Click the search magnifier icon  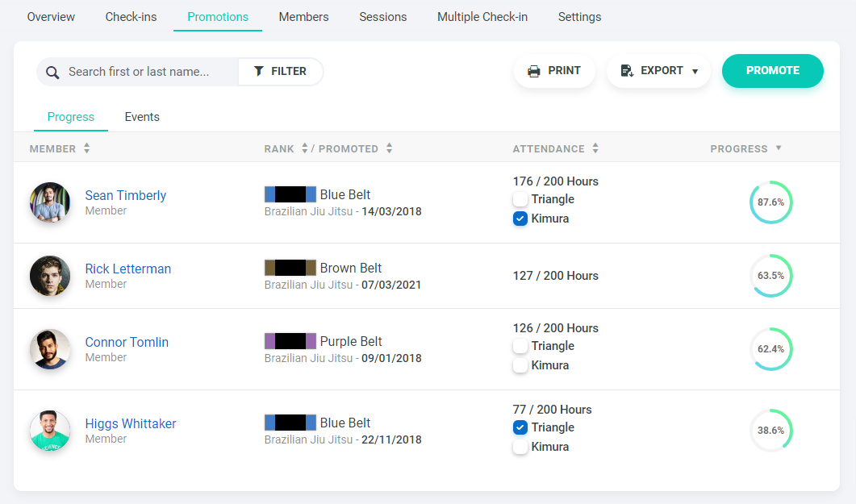coord(52,73)
